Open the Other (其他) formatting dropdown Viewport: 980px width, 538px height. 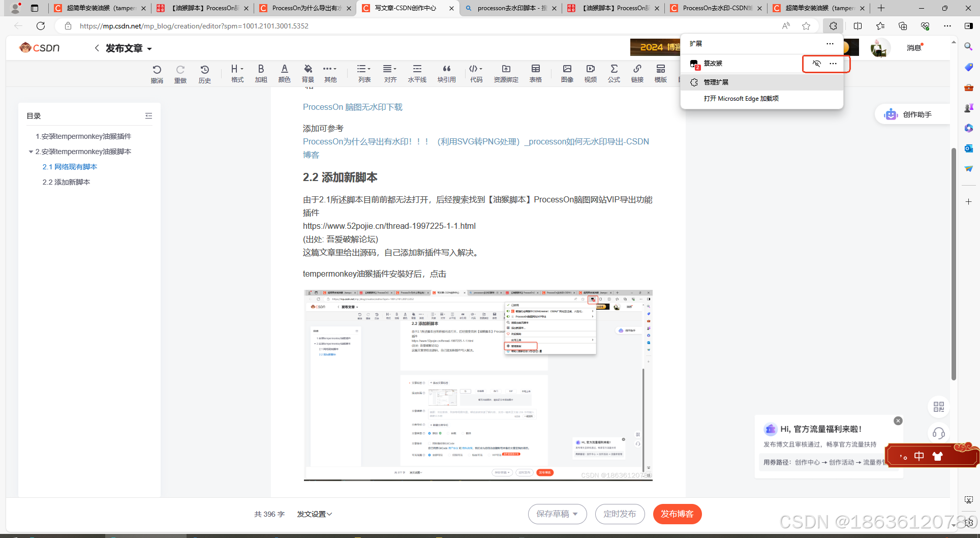click(x=330, y=74)
